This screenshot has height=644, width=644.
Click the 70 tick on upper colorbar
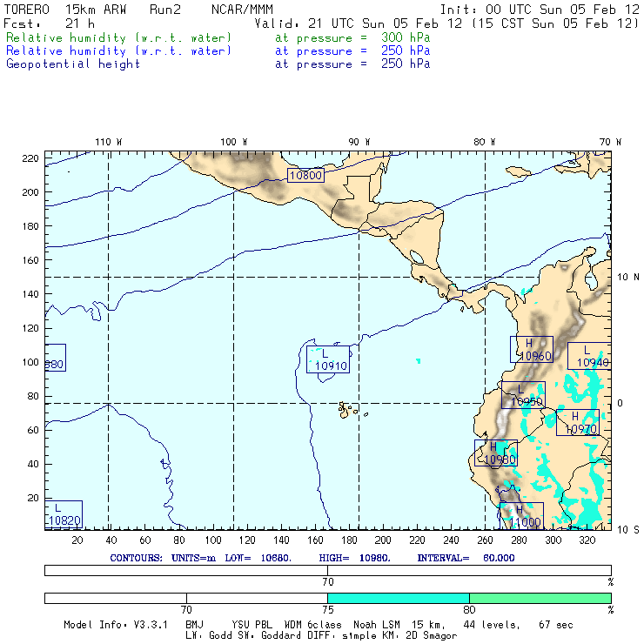point(328,581)
